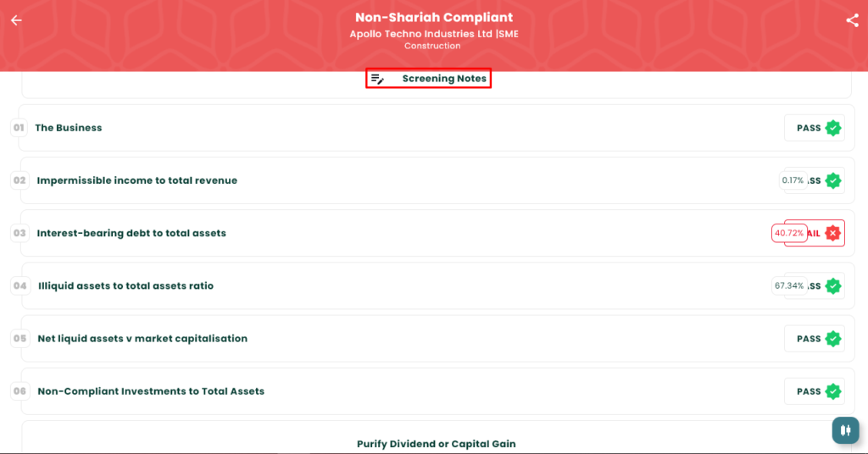
Task: Click the red fail badge for Interest-bearing debt
Action: pyautogui.click(x=833, y=233)
